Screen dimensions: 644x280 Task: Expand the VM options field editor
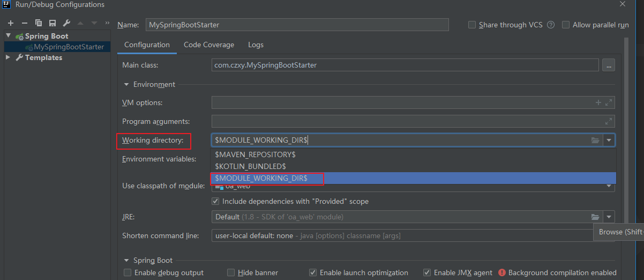click(609, 102)
